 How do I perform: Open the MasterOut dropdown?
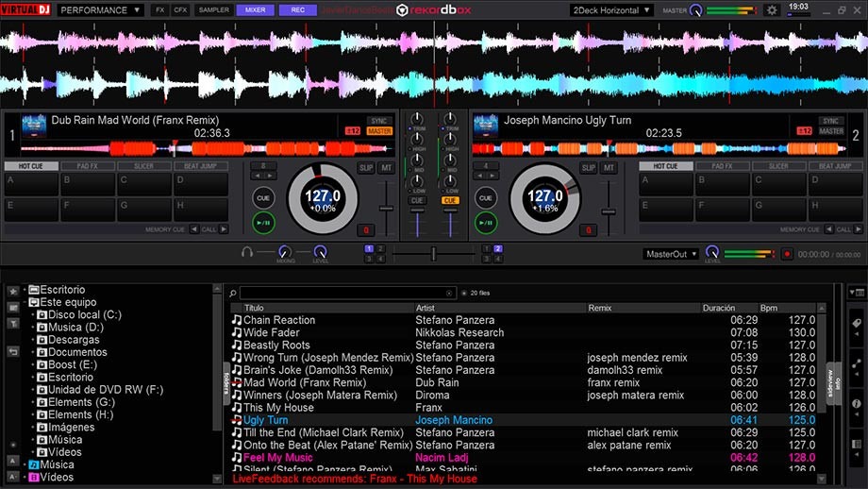pyautogui.click(x=672, y=254)
